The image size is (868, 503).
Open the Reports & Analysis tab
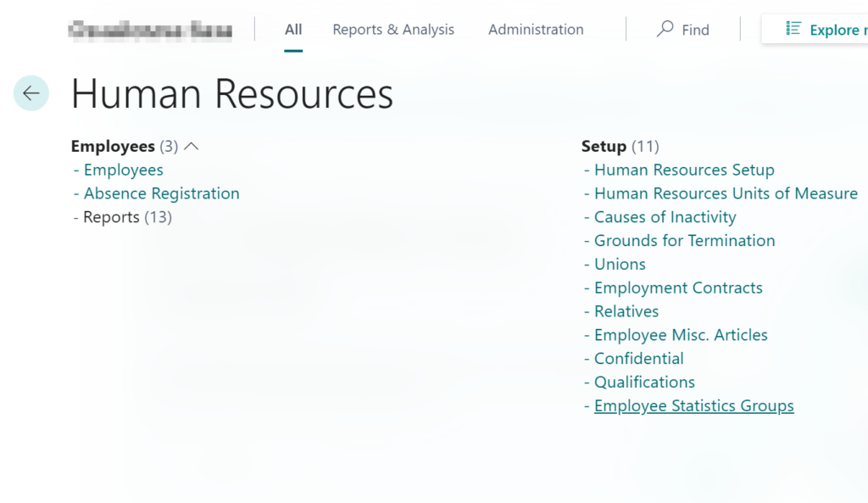393,30
